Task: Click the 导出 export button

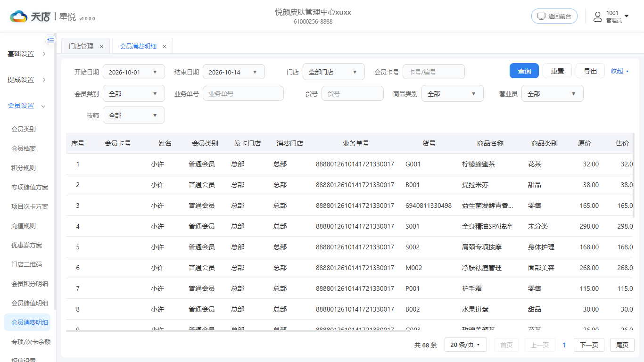Action: pos(590,71)
